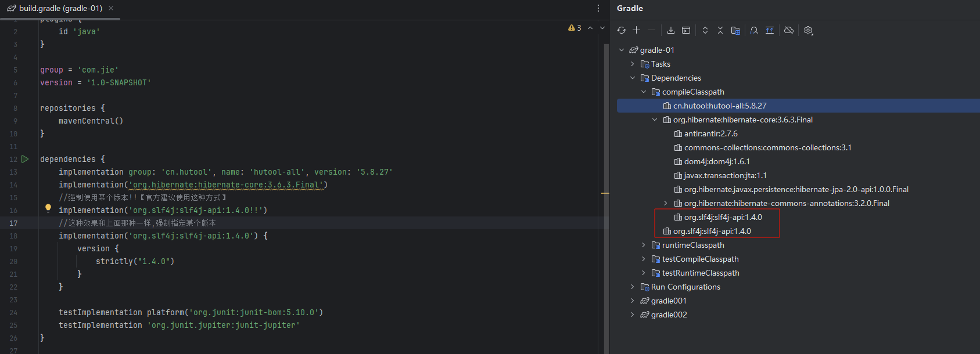Open the editor tabs kebab menu
Screen dimensions: 980x354
598,8
